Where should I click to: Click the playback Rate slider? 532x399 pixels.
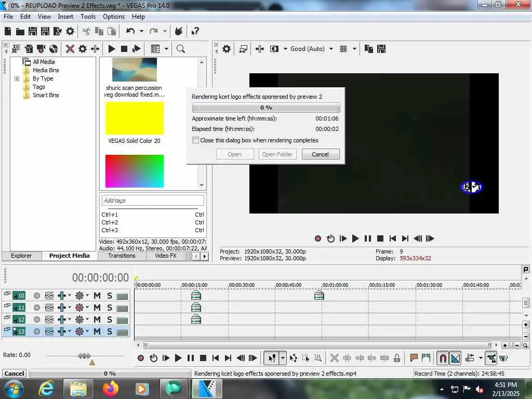pos(84,355)
